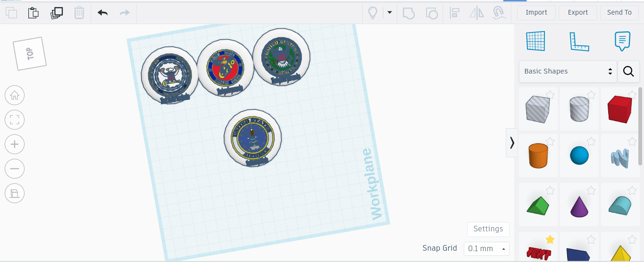The width and height of the screenshot is (644, 262).
Task: Undo the last action
Action: click(x=103, y=13)
